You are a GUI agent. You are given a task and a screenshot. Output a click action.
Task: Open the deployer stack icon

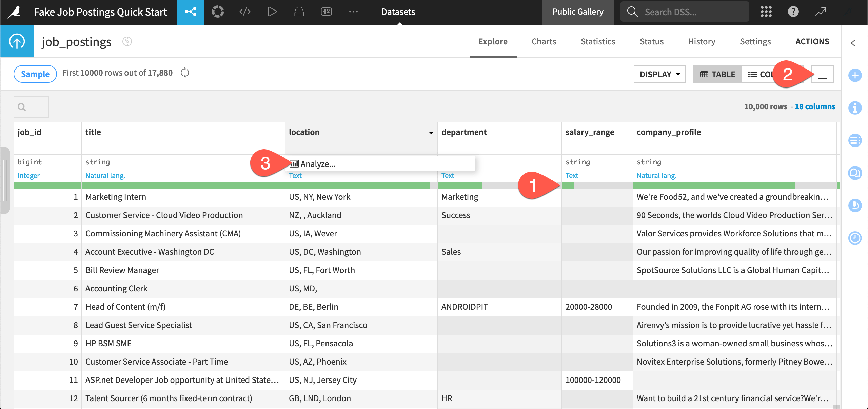299,12
